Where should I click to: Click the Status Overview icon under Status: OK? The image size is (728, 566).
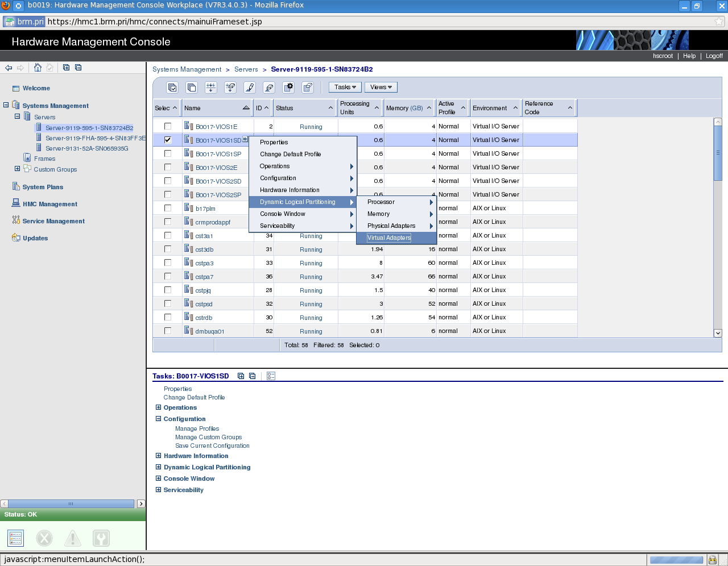[15, 538]
